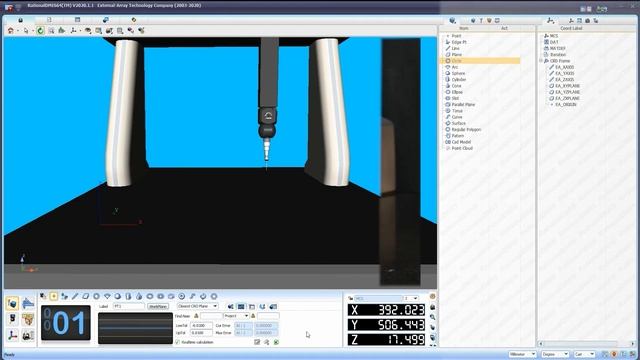Select MCS in coordinate tree

tap(553, 36)
